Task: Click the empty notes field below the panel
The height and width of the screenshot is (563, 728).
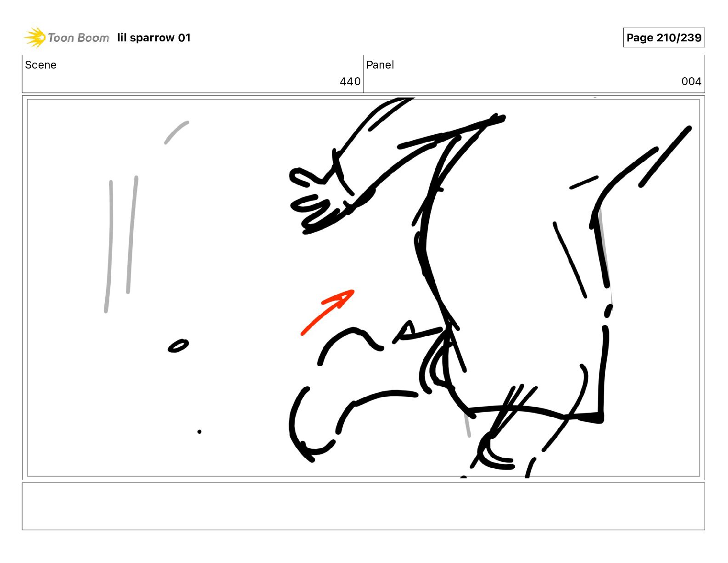Action: point(363,506)
